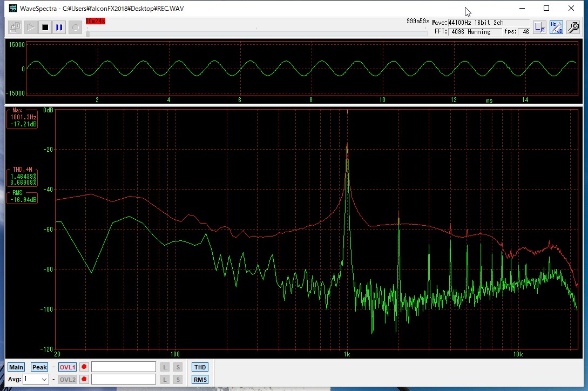
Task: Pause playback with the blue pause button
Action: pos(59,27)
